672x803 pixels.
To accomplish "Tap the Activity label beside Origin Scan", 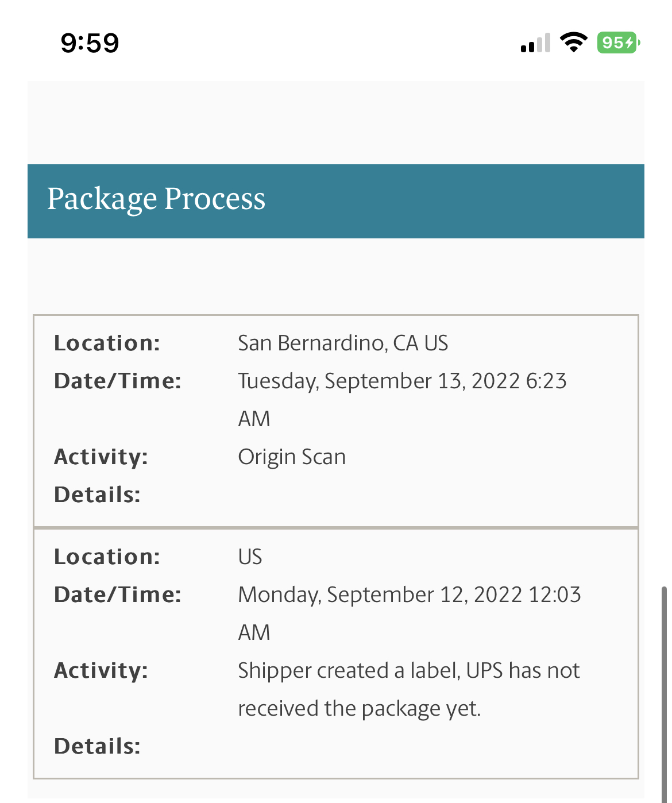I will 101,457.
